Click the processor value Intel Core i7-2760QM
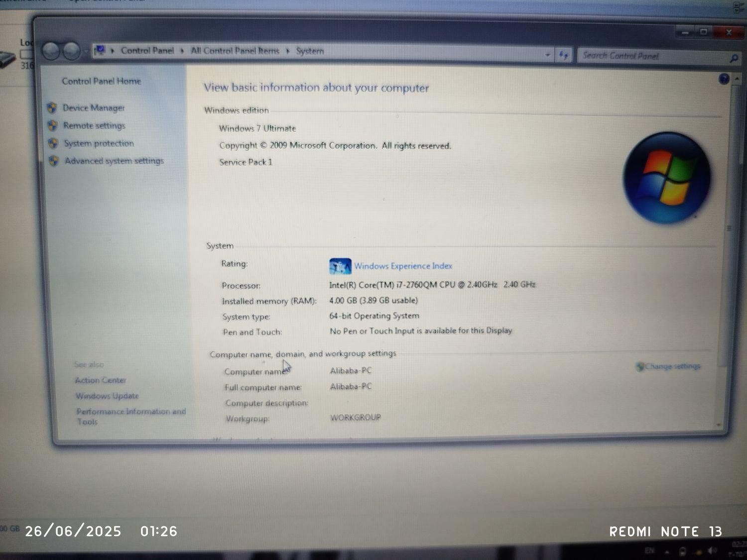747x560 pixels. point(432,285)
